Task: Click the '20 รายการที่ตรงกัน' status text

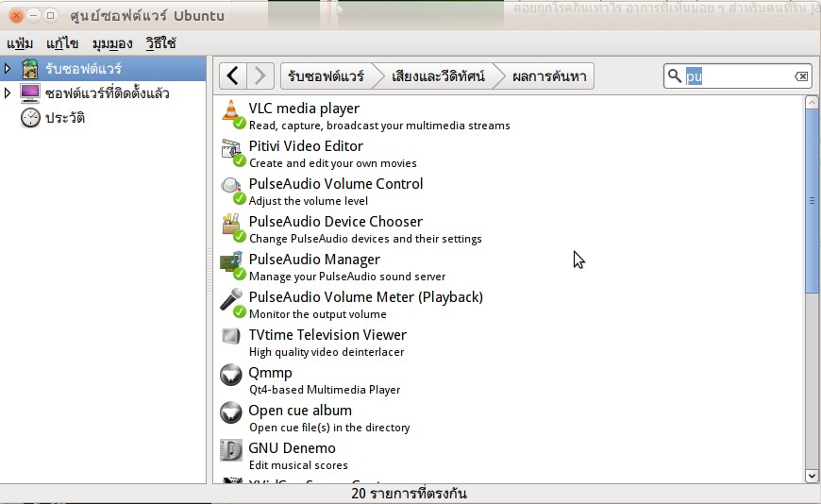Action: pyautogui.click(x=409, y=494)
